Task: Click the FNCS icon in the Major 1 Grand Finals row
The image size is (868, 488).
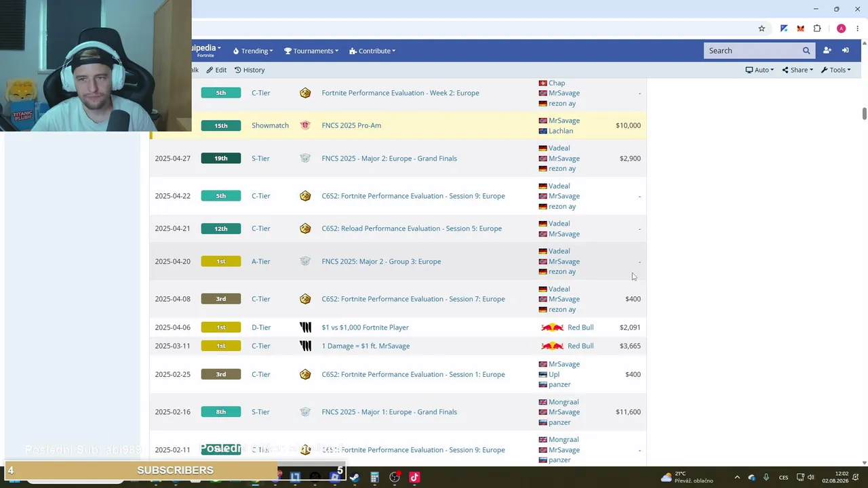Action: pos(305,412)
